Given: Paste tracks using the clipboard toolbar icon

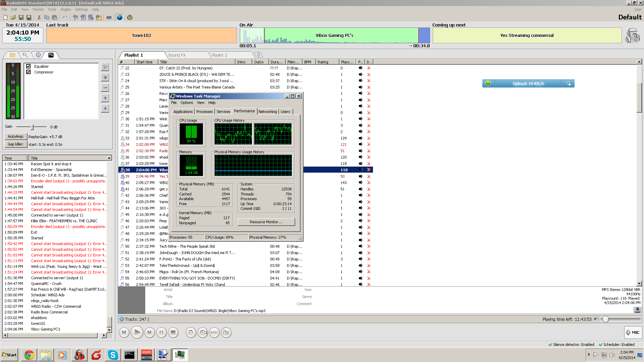Looking at the screenshot, I should click(x=55, y=17).
